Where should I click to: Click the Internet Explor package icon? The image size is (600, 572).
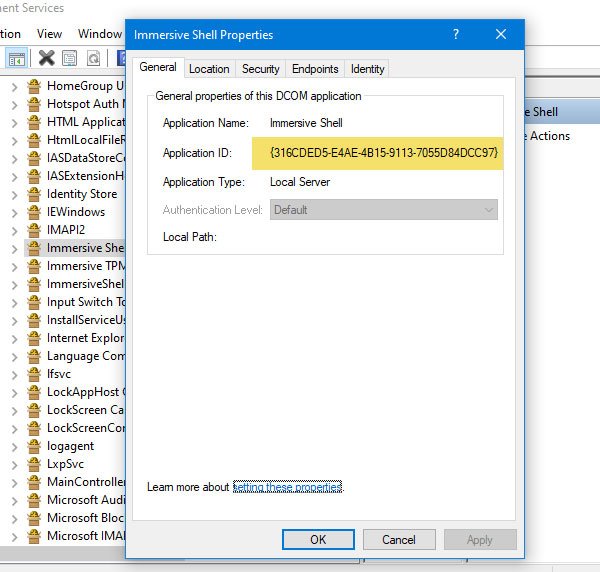pos(34,338)
